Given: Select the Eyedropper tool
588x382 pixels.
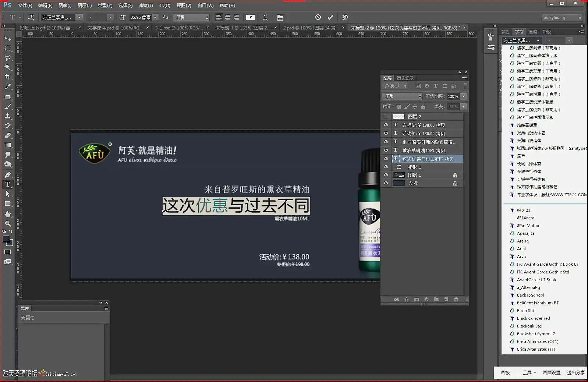Looking at the screenshot, I should 8,86.
